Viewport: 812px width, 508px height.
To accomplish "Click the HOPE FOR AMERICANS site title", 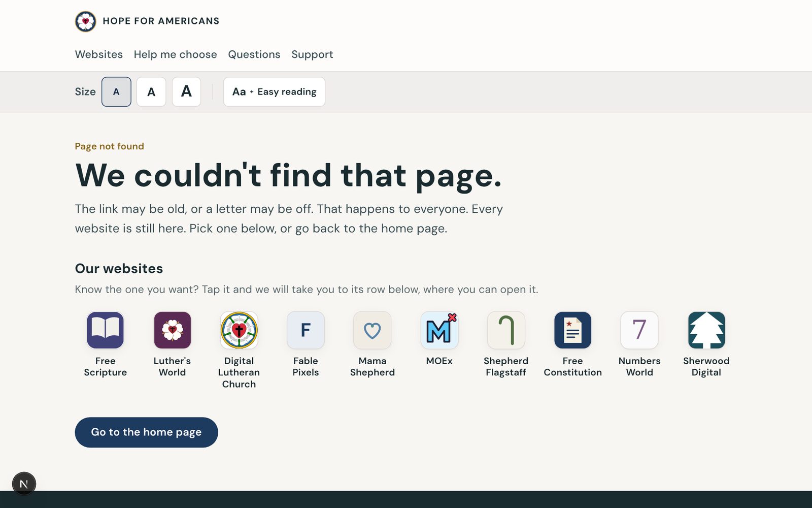I will click(x=161, y=21).
